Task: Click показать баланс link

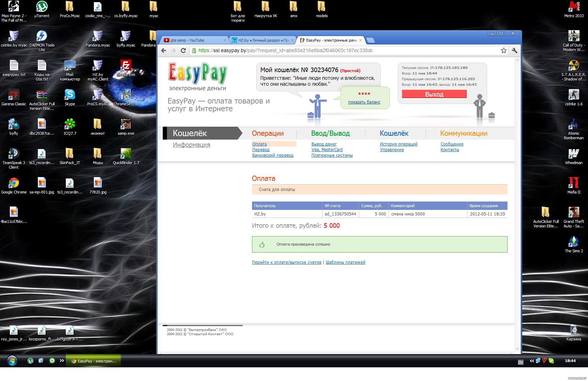Action: tap(364, 102)
